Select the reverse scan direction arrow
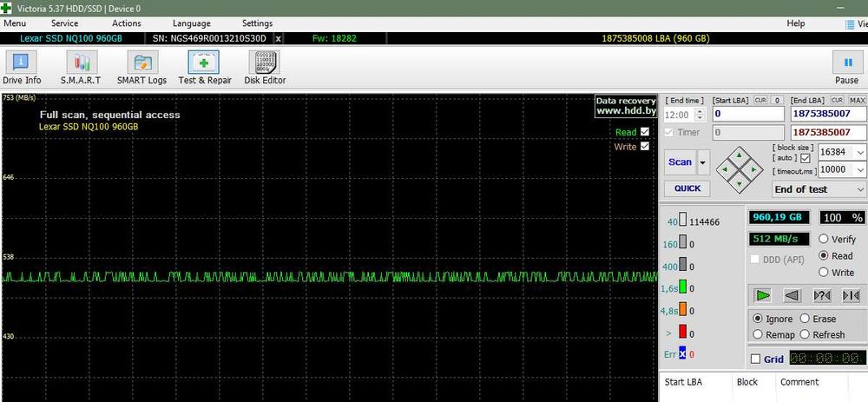This screenshot has height=402, width=868. point(792,296)
